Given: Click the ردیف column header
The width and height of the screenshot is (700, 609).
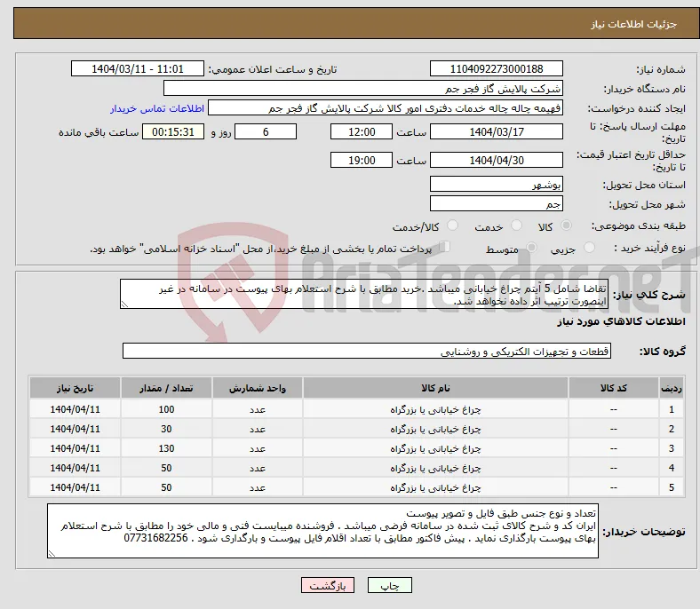Looking at the screenshot, I should (x=671, y=388).
